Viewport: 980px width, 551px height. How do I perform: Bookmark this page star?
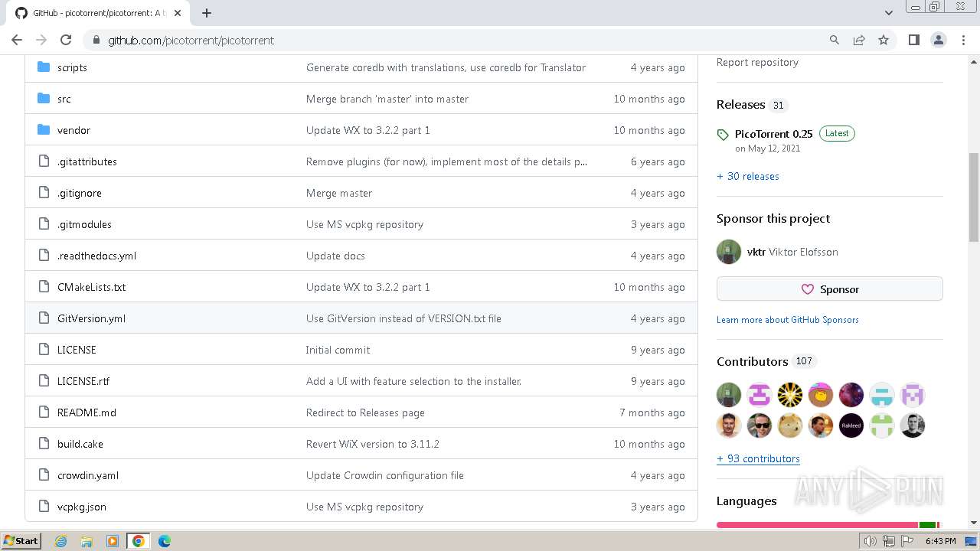[884, 40]
